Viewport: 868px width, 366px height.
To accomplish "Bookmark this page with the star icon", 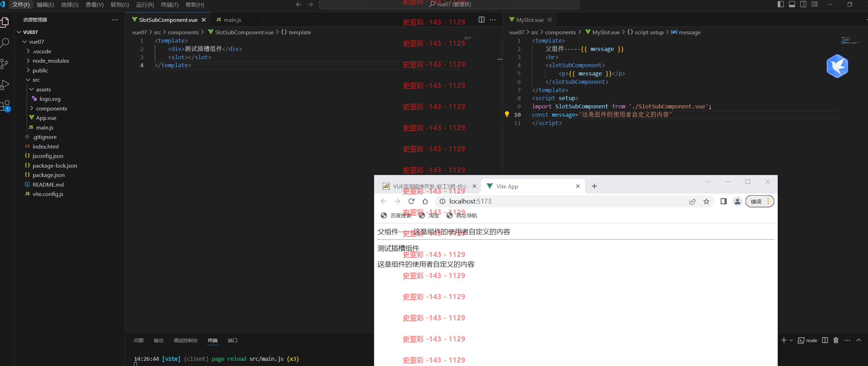I will point(706,201).
